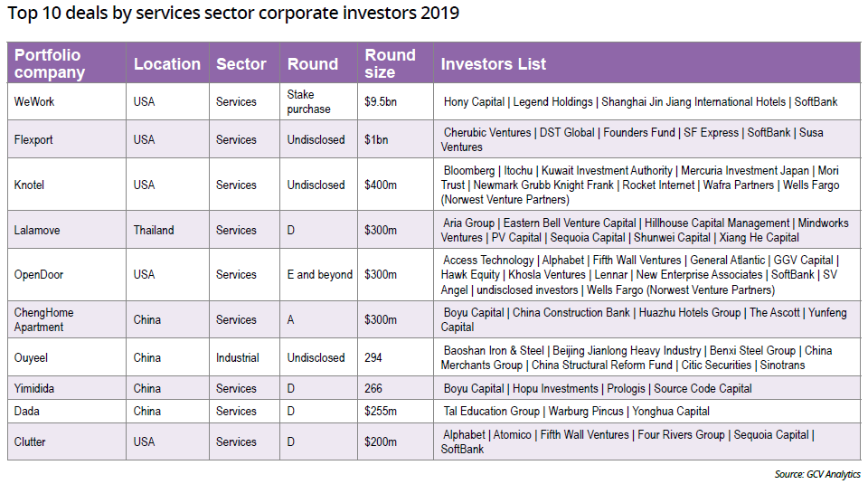This screenshot has width=868, height=484.
Task: Click the $255m round size for Dada
Action: point(381,411)
